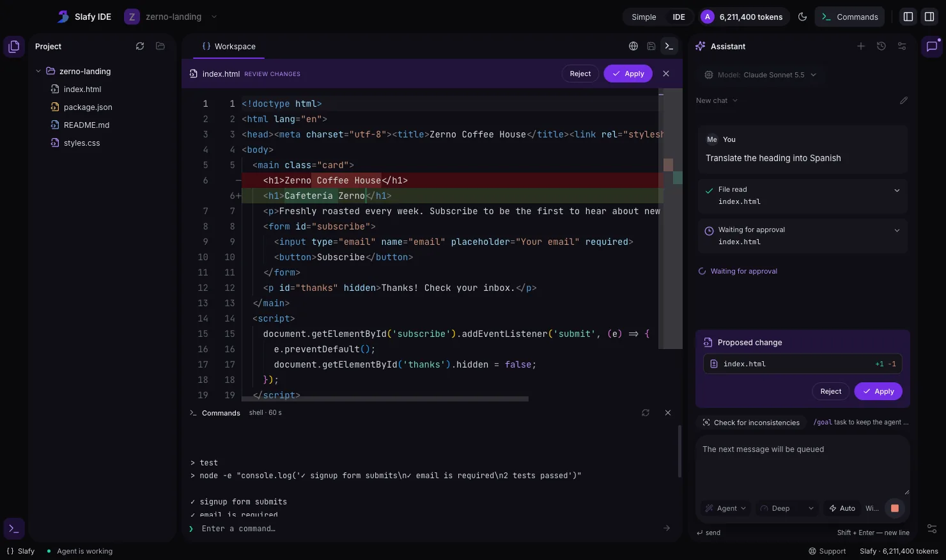Click the open folder icon in Project header
Viewport: 946px width, 560px height.
[160, 46]
